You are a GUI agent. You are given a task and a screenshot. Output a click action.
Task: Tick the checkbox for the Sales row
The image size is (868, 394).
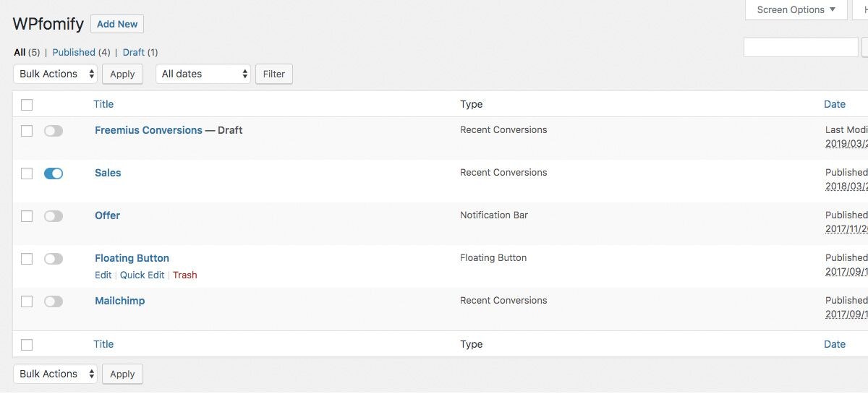(x=27, y=174)
